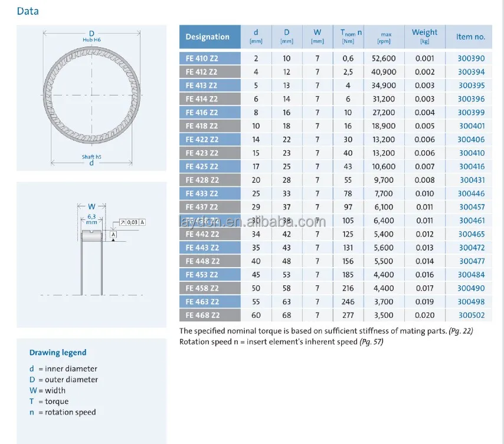Click the Data section title
The width and height of the screenshot is (504, 444).
(x=28, y=11)
